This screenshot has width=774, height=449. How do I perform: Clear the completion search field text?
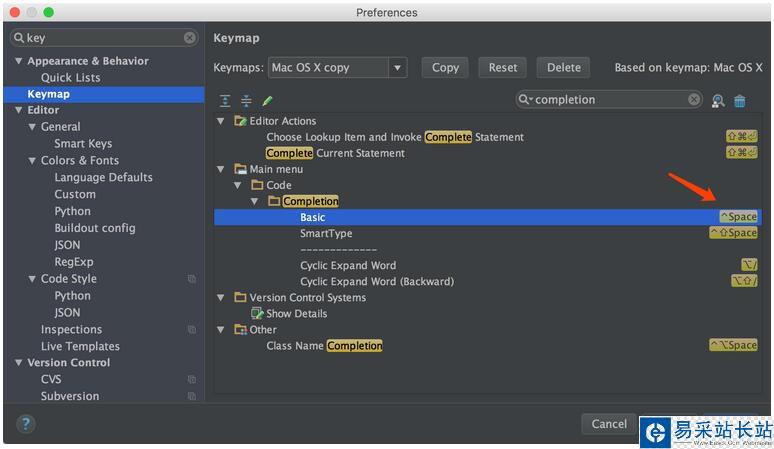(694, 100)
